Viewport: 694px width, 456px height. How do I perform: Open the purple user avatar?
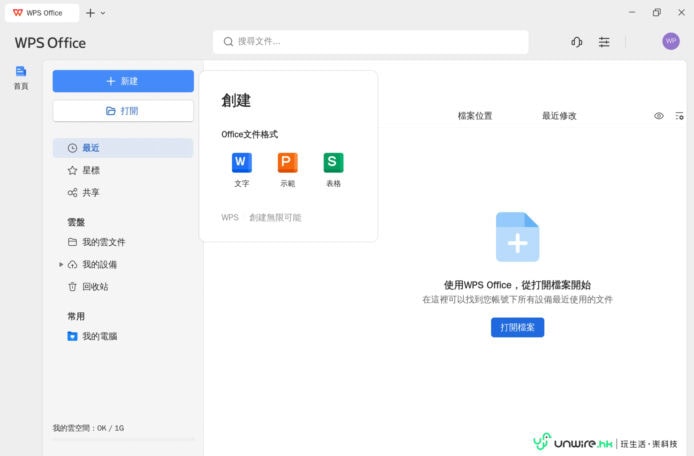[x=671, y=41]
